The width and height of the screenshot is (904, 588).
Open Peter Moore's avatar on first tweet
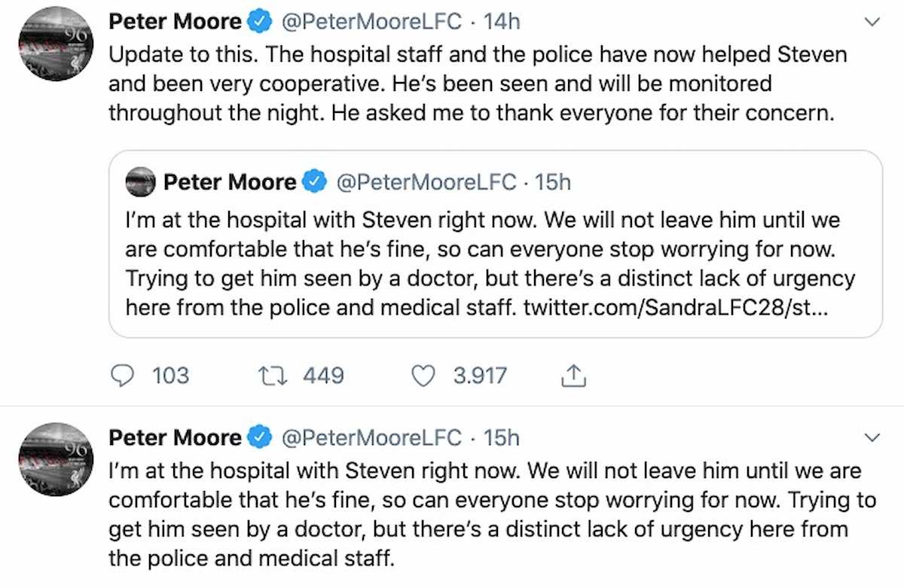[56, 44]
